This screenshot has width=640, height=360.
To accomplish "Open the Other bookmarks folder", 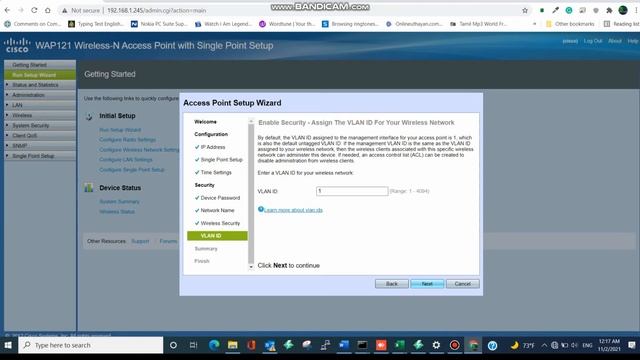I will (570, 24).
